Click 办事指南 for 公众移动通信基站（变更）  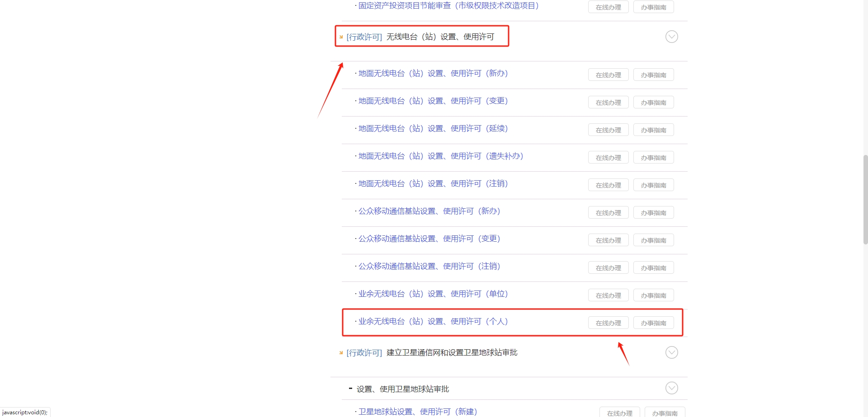tap(653, 240)
